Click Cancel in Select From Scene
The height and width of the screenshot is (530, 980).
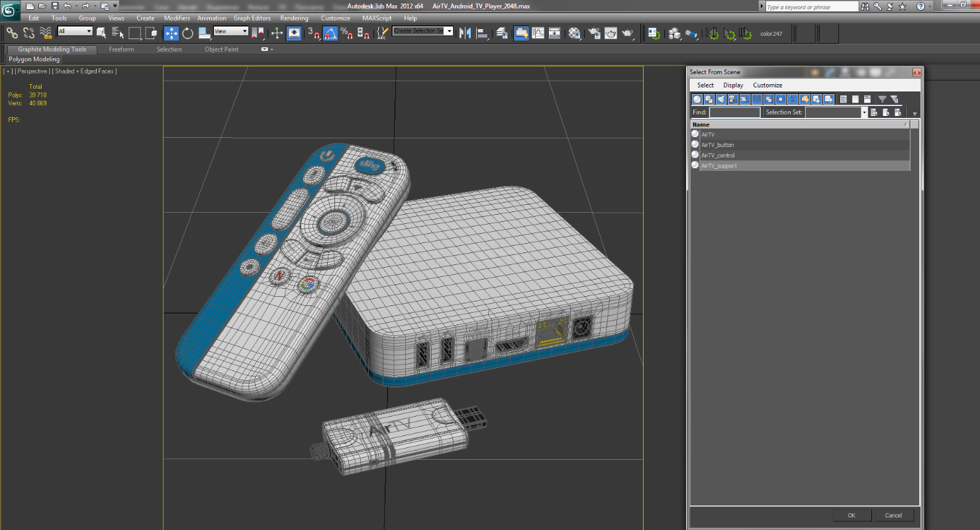tap(893, 515)
